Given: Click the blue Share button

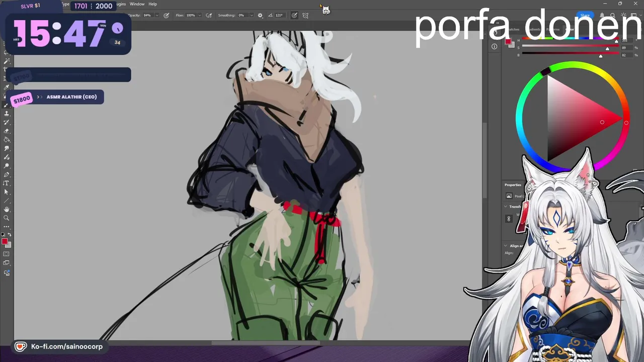Looking at the screenshot, I should click(x=585, y=16).
